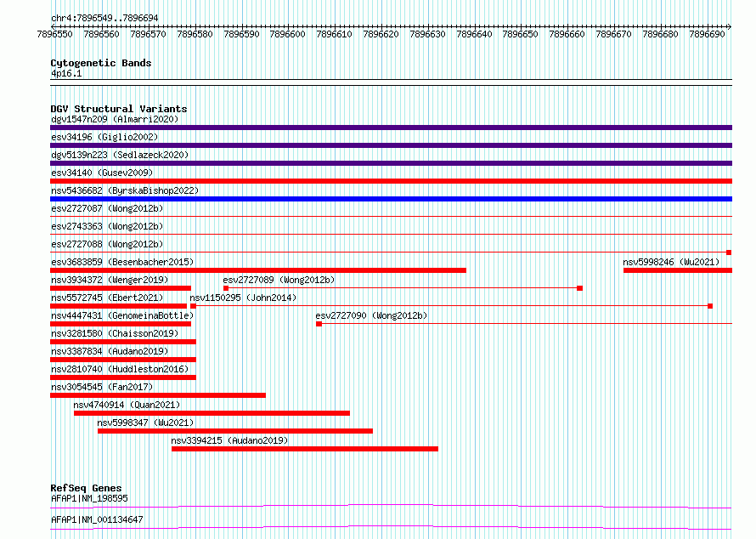
Task: Click the esv2743363 (Wong2012b) label
Action: [107, 226]
